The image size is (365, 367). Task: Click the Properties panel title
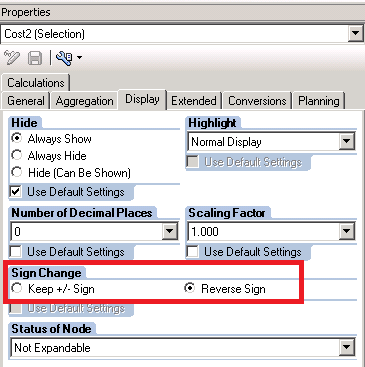[x=26, y=12]
